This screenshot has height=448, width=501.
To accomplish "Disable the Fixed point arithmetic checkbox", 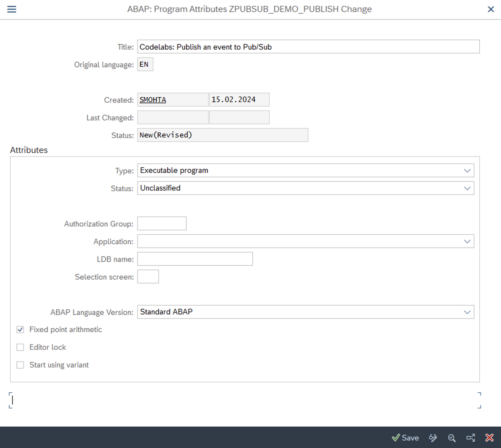I will [20, 329].
